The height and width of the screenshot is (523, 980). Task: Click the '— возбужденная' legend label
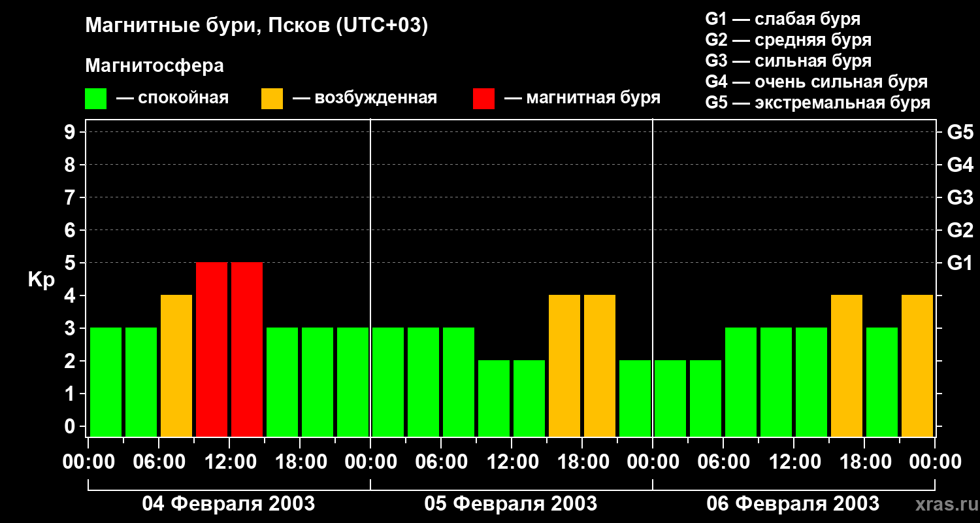point(365,98)
